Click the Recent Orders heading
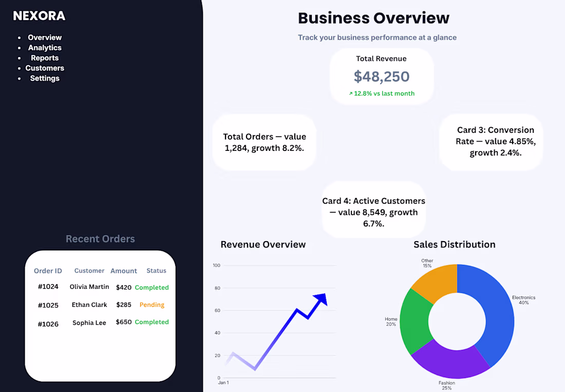This screenshot has height=392, width=565. click(100, 239)
